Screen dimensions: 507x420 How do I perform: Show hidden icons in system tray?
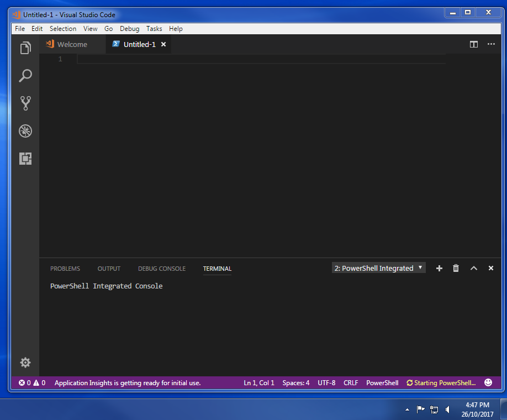point(407,410)
